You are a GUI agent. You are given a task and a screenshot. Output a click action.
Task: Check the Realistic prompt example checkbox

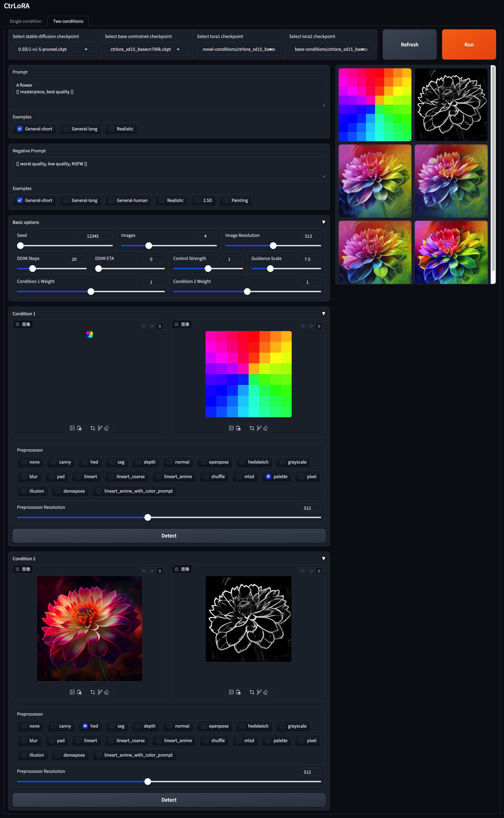pyautogui.click(x=112, y=129)
